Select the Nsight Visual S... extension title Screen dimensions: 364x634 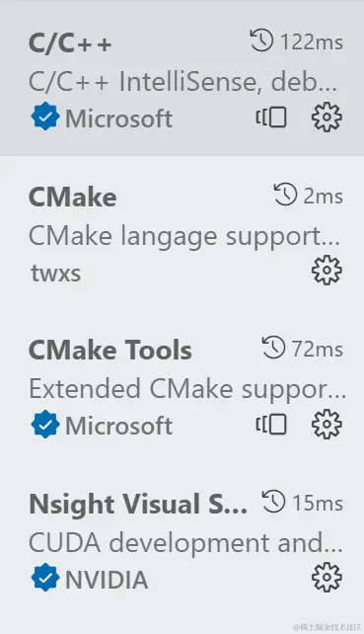click(138, 505)
